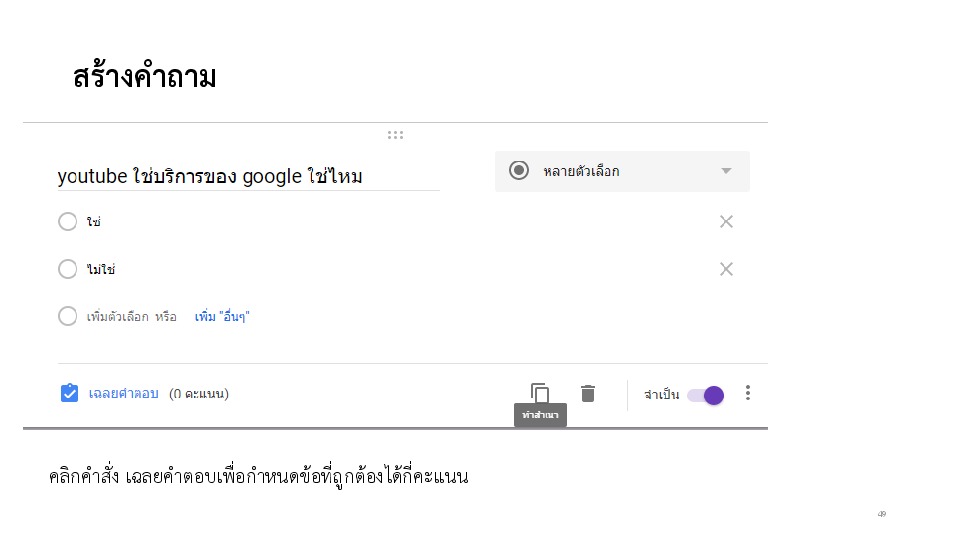Click the answer key checkmark icon

pyautogui.click(x=69, y=393)
